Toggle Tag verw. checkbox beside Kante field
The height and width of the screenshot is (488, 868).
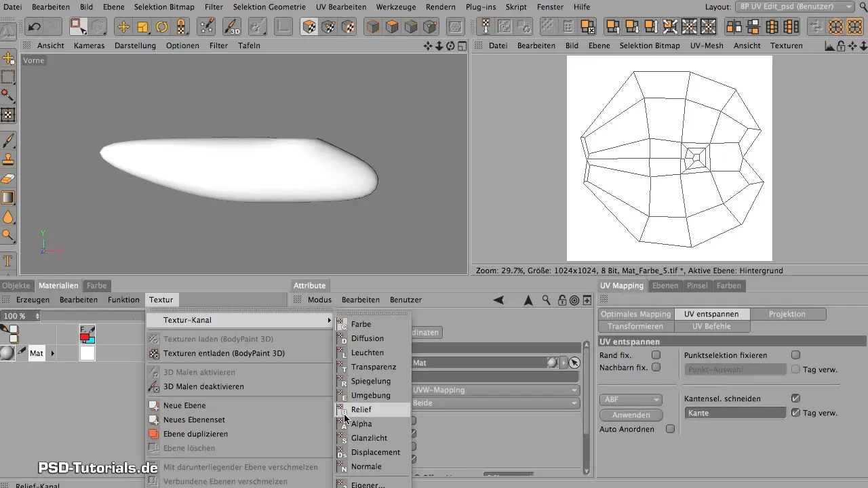pos(795,413)
